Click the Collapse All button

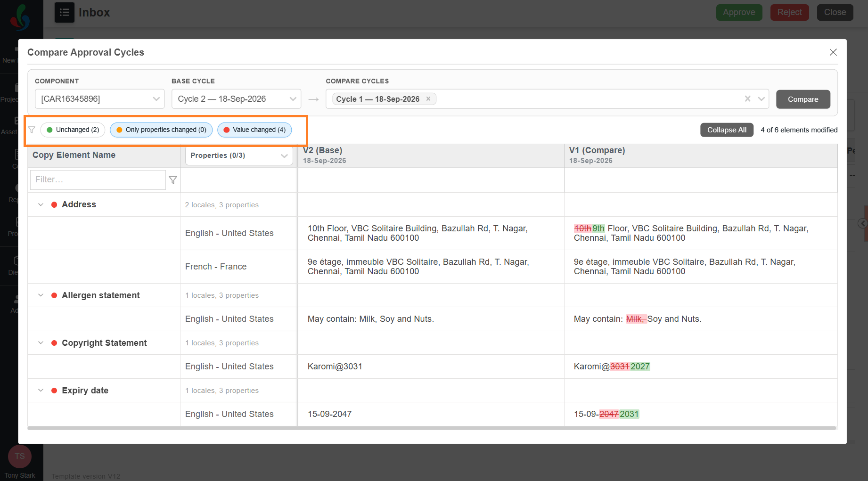pyautogui.click(x=727, y=130)
